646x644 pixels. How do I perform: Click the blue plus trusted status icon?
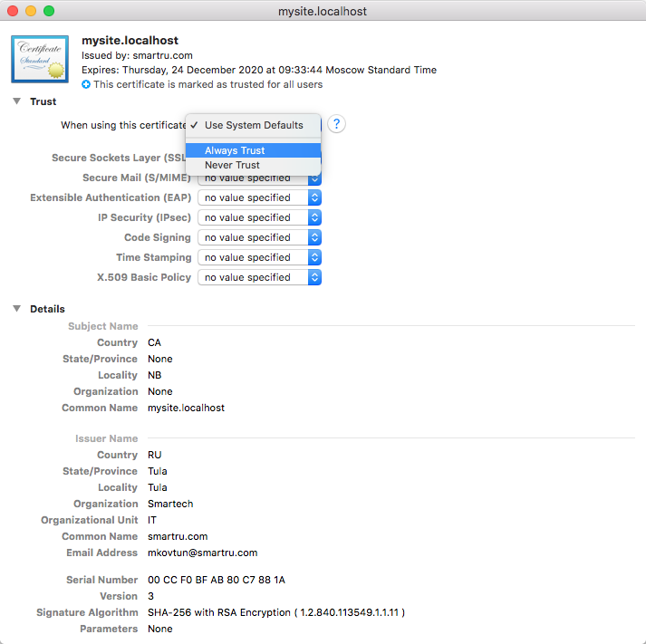[x=86, y=84]
